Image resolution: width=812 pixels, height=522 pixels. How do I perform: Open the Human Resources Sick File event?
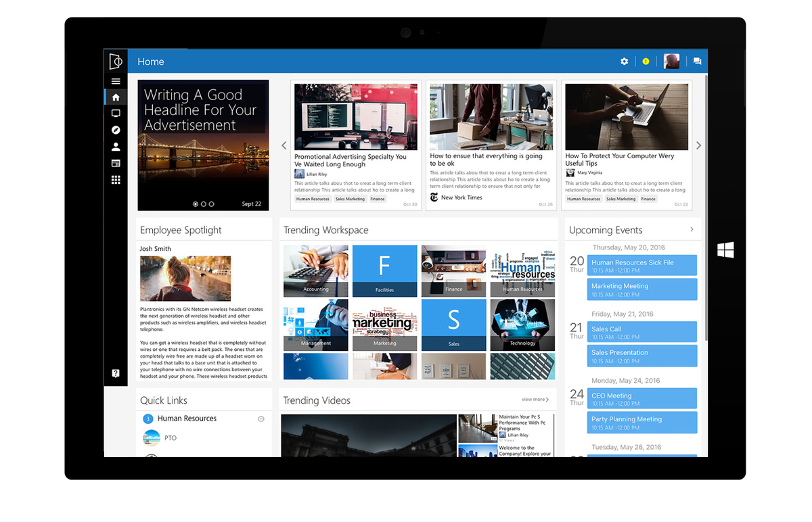pyautogui.click(x=642, y=266)
